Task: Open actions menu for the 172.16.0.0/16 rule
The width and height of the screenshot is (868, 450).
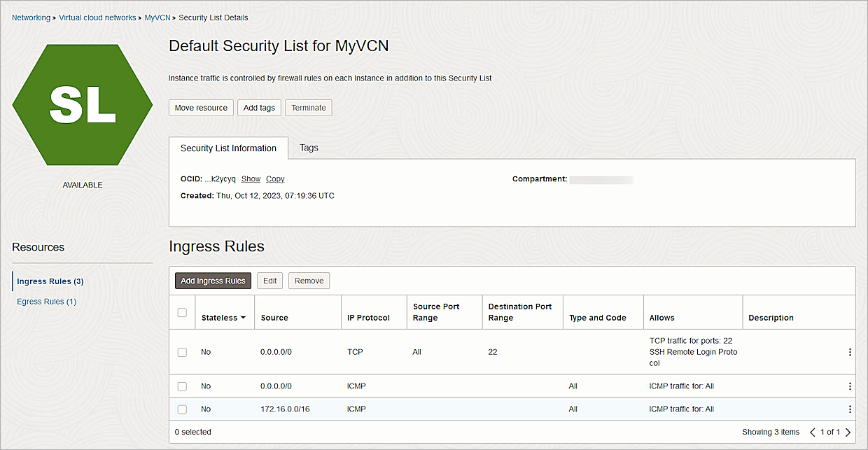Action: 850,409
